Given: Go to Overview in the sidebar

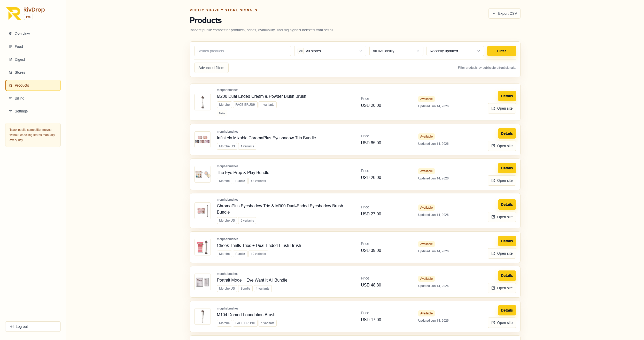Looking at the screenshot, I should [x=33, y=34].
